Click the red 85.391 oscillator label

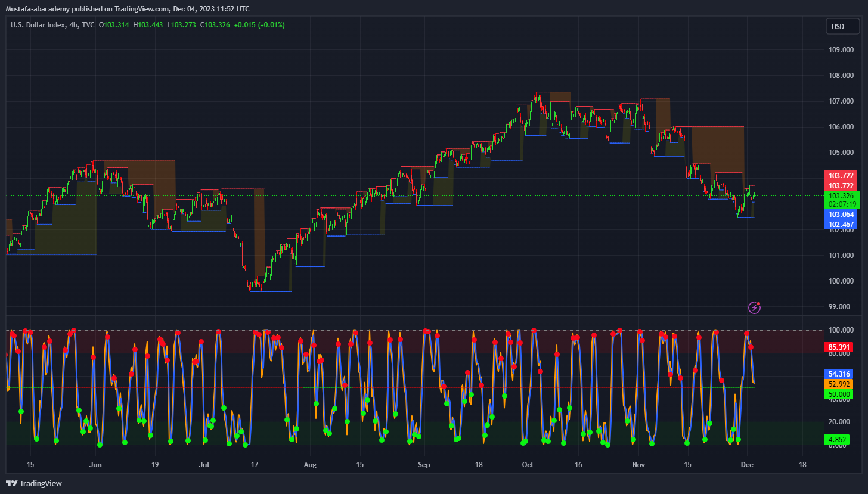click(841, 347)
